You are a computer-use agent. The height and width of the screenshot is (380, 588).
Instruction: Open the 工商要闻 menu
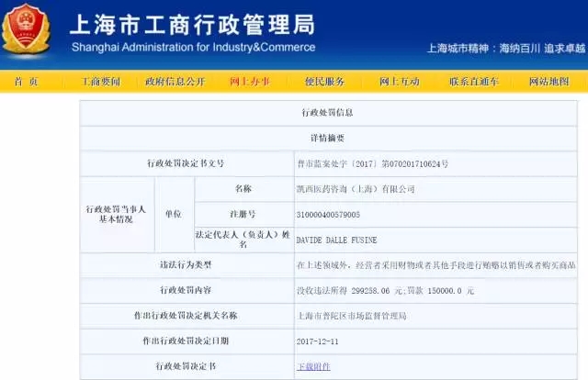[x=100, y=82]
